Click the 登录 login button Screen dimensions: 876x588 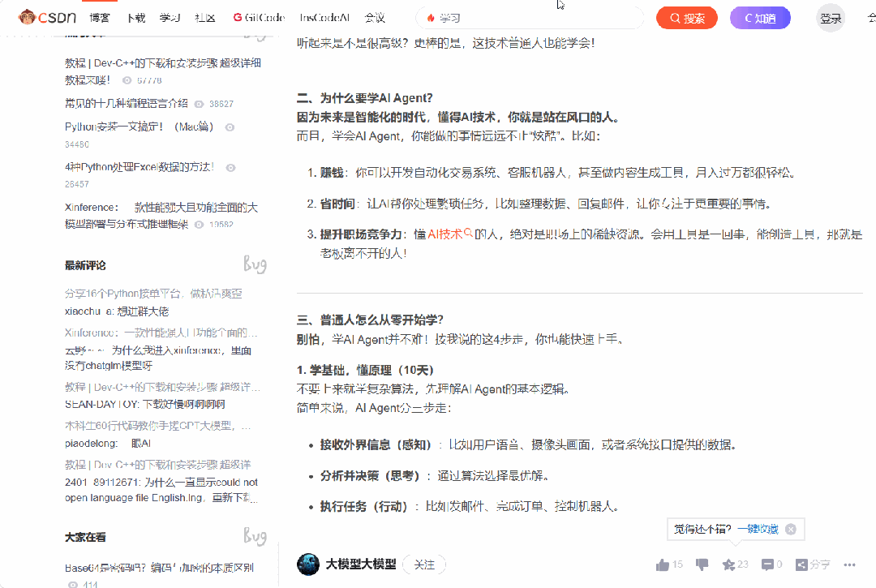[830, 16]
